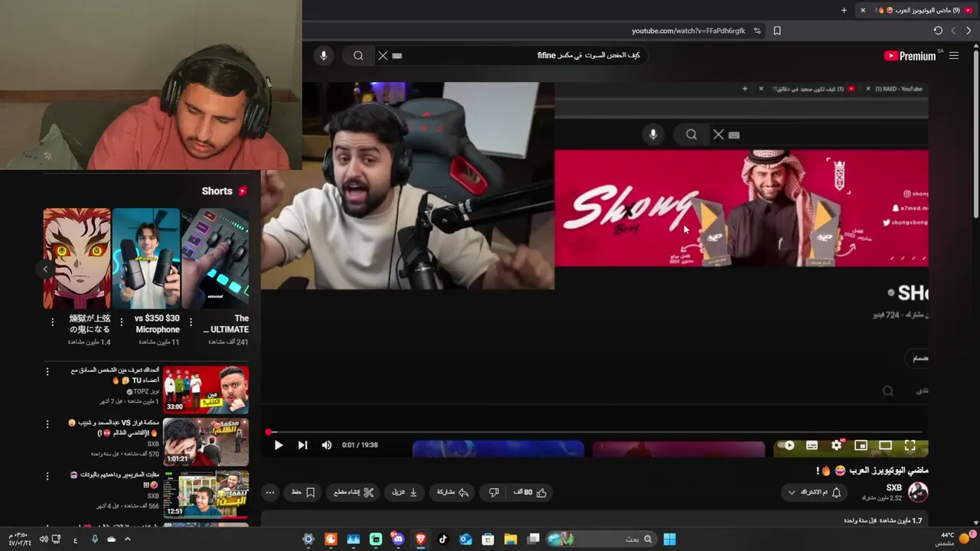980x551 pixels.
Task: Show previous Shorts with arrow
Action: (45, 269)
